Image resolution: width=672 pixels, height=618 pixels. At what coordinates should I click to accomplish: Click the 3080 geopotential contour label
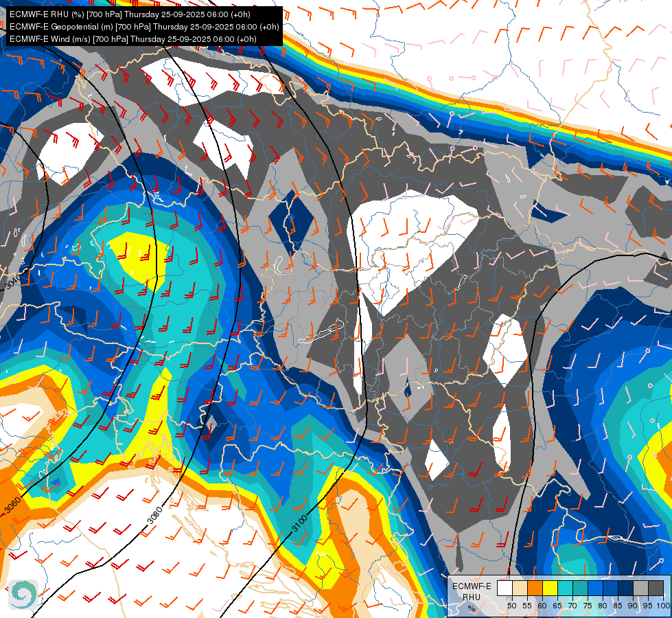point(155,515)
